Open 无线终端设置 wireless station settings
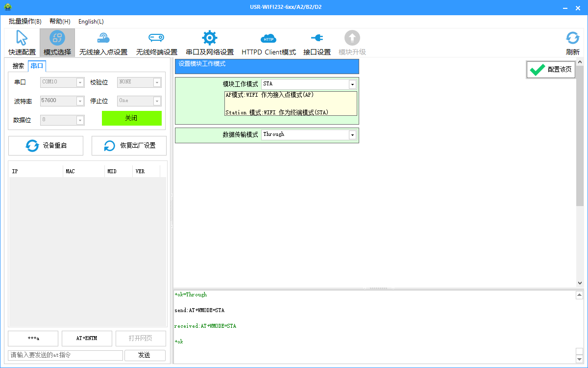588x368 pixels. 157,43
